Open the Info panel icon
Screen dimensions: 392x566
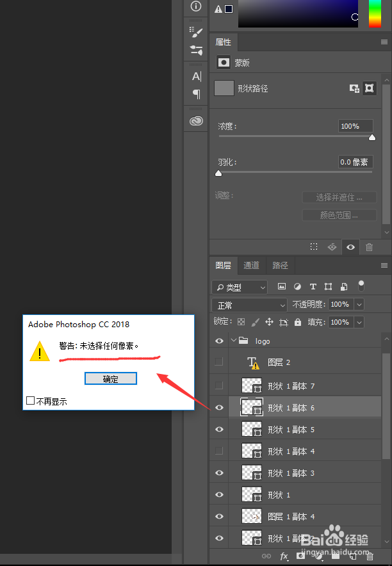click(x=196, y=6)
